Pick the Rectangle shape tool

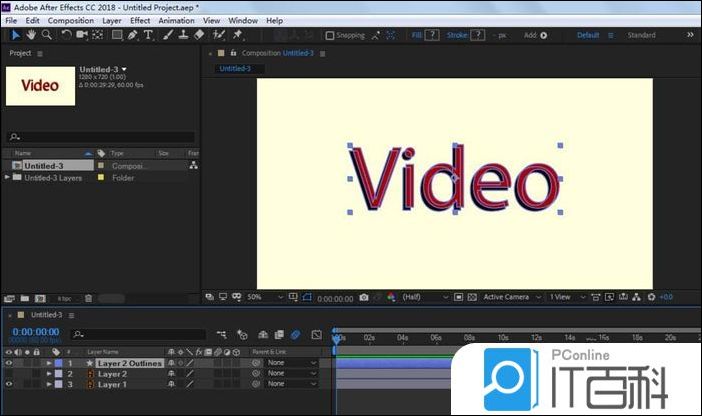click(117, 35)
